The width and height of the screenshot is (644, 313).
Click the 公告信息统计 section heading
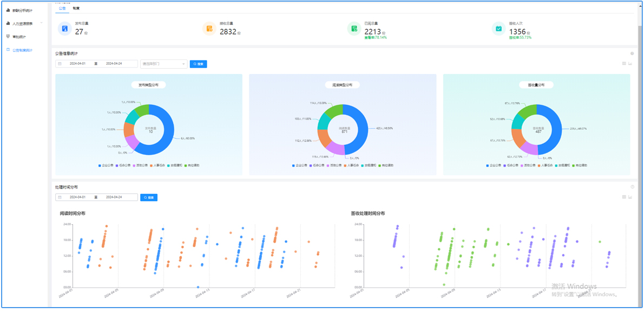[x=67, y=54]
